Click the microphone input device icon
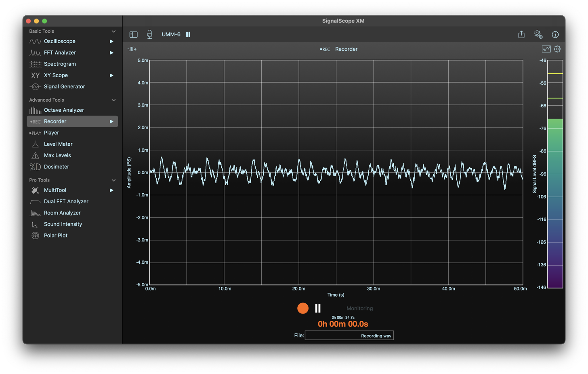This screenshot has height=374, width=588. [x=149, y=34]
